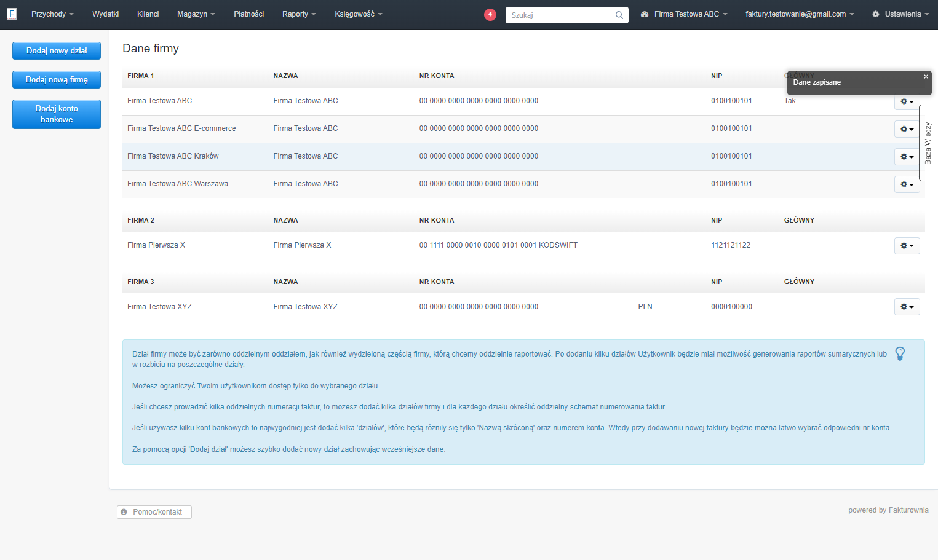The width and height of the screenshot is (938, 560).
Task: Click account number ending KODSWIFT
Action: [498, 245]
